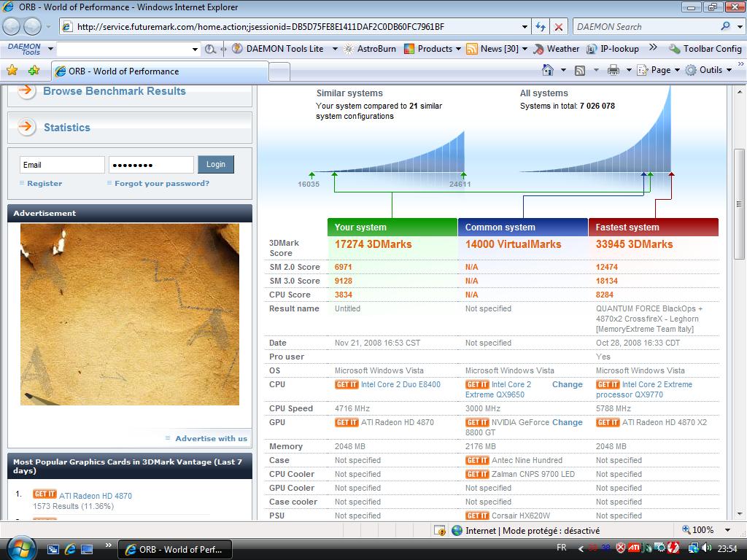Click the magnifier in the DAEMON Search box
Viewport: 747px width, 560px height.
point(726,27)
